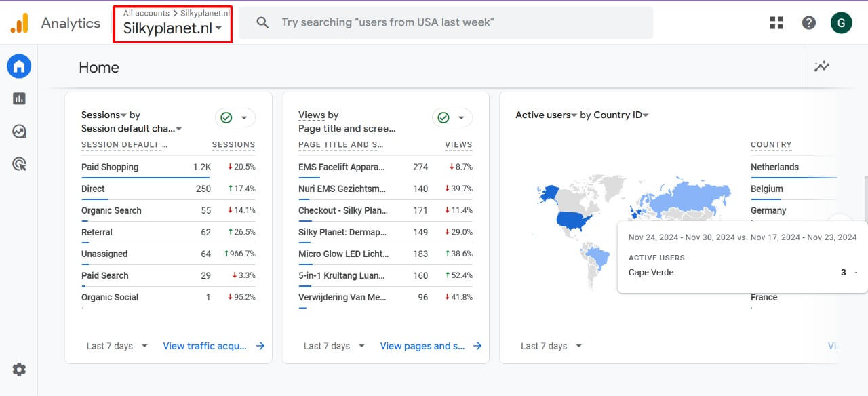Image resolution: width=868 pixels, height=396 pixels.
Task: Select the Checkout - Silky Plan… row
Action: [385, 211]
